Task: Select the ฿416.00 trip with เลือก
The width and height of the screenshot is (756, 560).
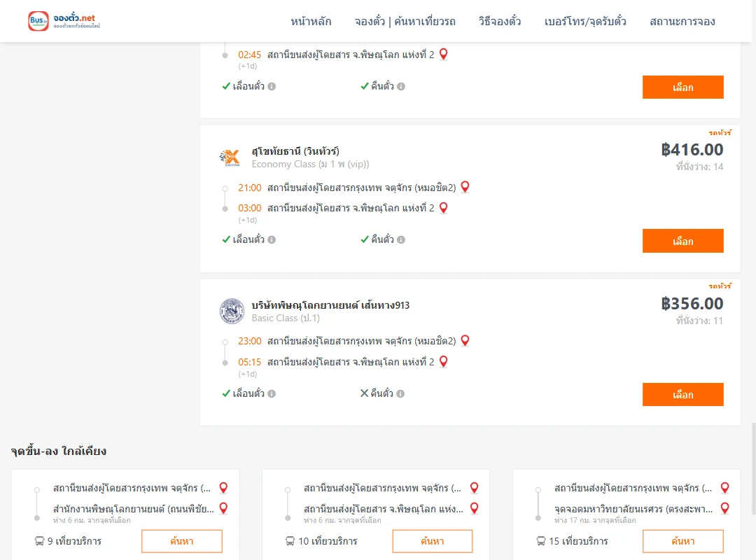Action: click(x=682, y=241)
